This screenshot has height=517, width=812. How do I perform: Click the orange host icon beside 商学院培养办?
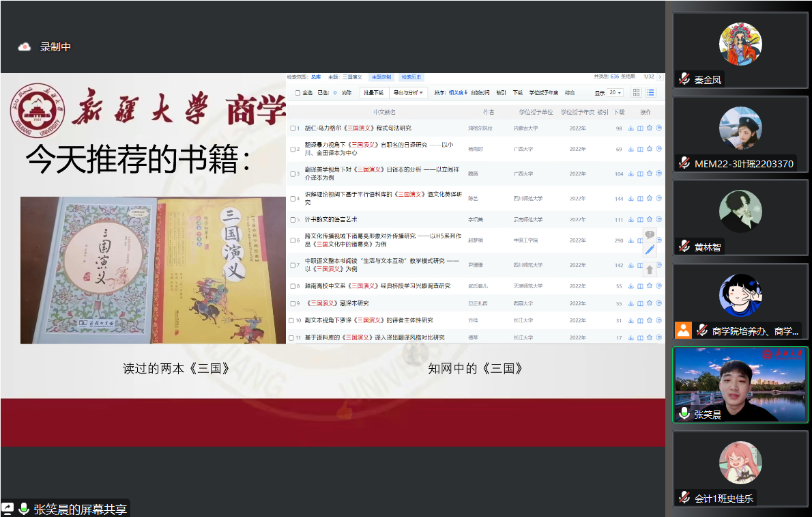pyautogui.click(x=683, y=331)
